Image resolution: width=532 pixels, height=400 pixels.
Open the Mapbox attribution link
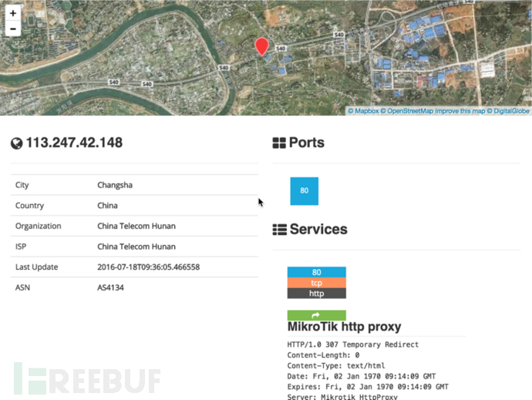pyautogui.click(x=365, y=111)
